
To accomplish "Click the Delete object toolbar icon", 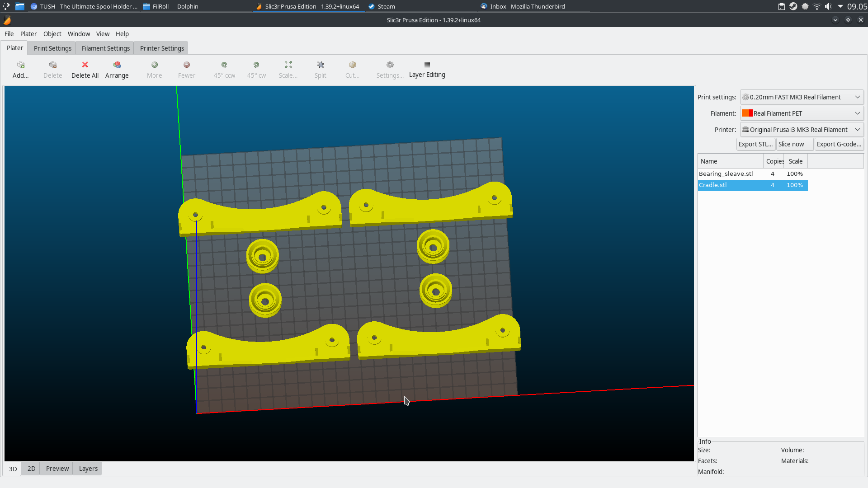I will 53,65.
